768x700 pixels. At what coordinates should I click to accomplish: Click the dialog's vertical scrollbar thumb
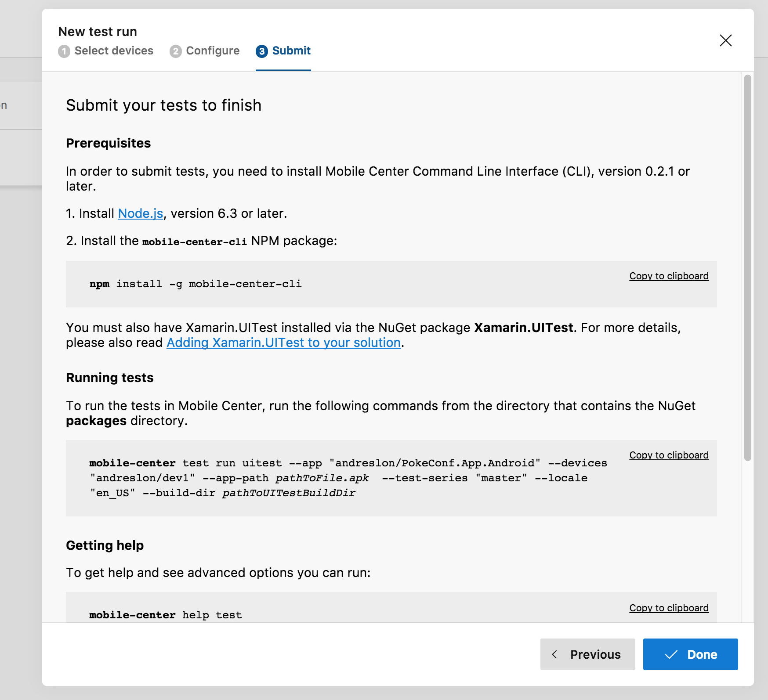tap(747, 268)
